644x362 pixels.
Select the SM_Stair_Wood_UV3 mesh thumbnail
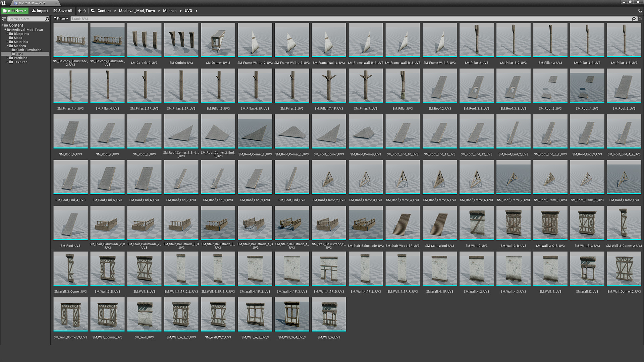(x=439, y=223)
